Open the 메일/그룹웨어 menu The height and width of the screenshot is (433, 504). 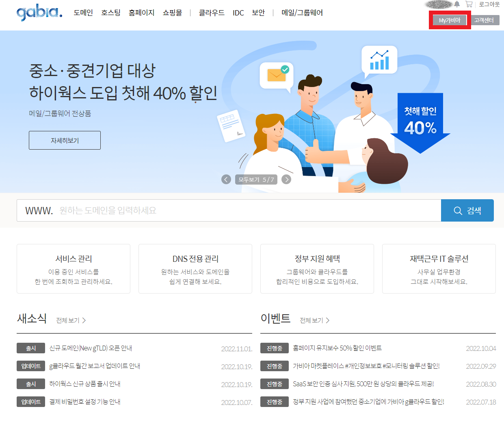click(x=302, y=13)
